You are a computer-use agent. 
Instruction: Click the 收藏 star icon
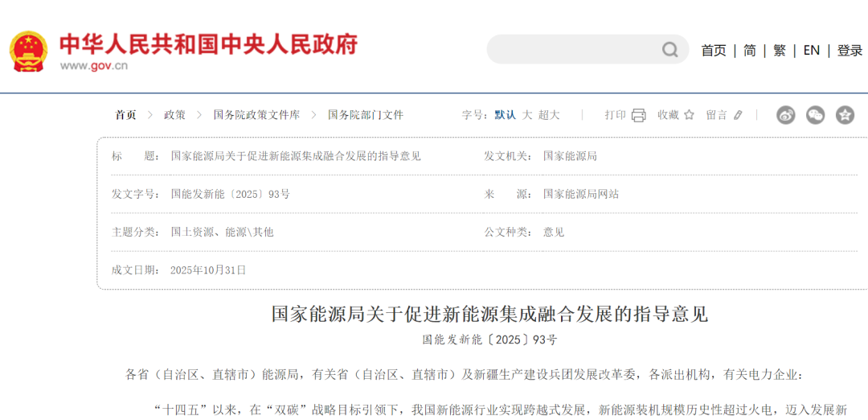click(689, 115)
